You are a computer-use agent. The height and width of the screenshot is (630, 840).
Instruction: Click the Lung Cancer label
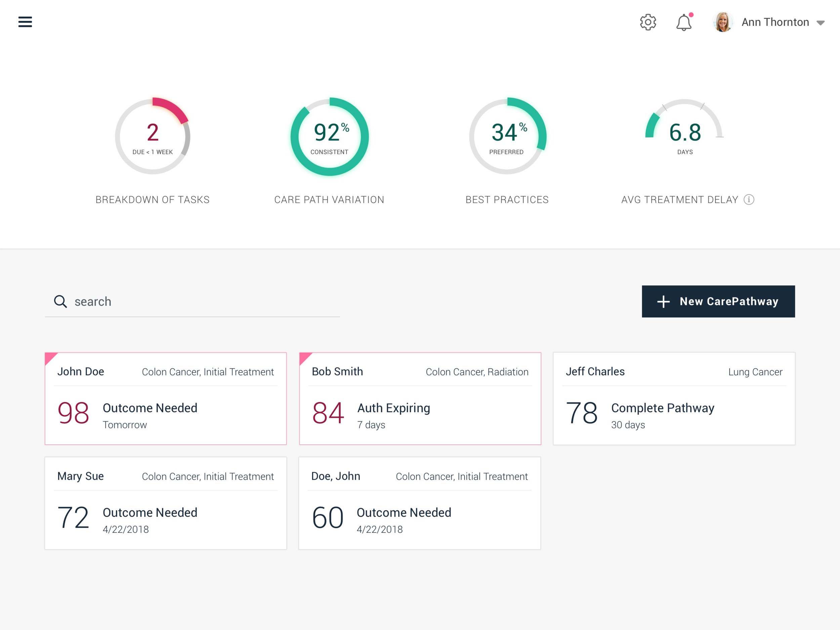755,371
